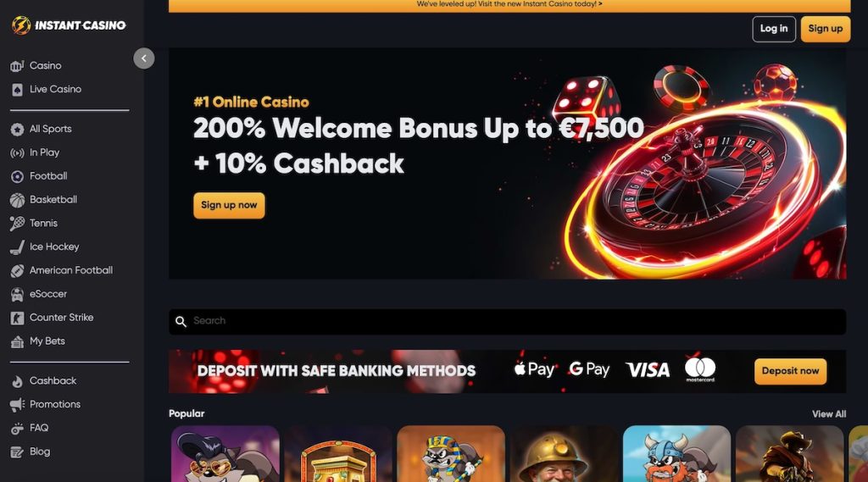Viewport: 868px width, 482px height.
Task: Click the Log in button
Action: pos(774,29)
